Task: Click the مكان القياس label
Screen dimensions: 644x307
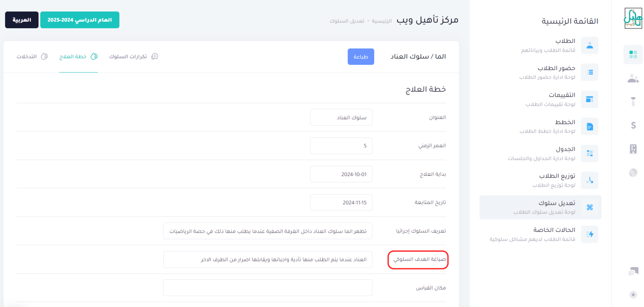Action: pyautogui.click(x=431, y=288)
